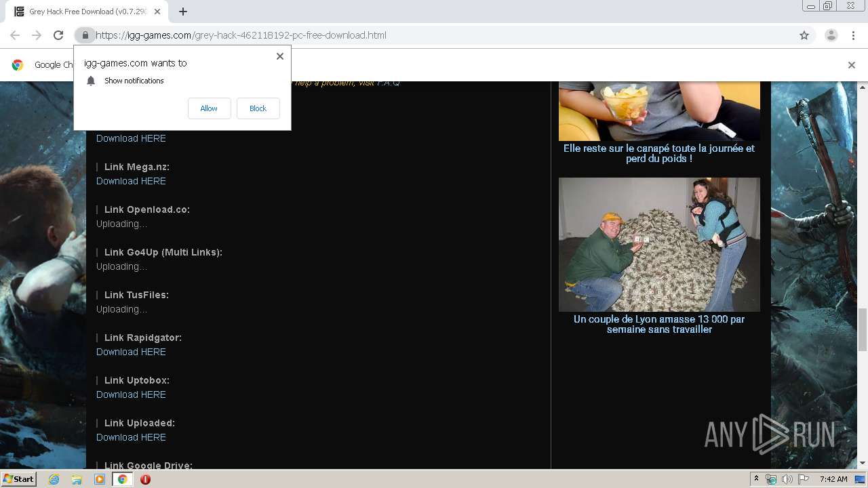Open 'Elle reste sur le canapé' ad link
This screenshot has height=488, width=868.
tap(659, 153)
